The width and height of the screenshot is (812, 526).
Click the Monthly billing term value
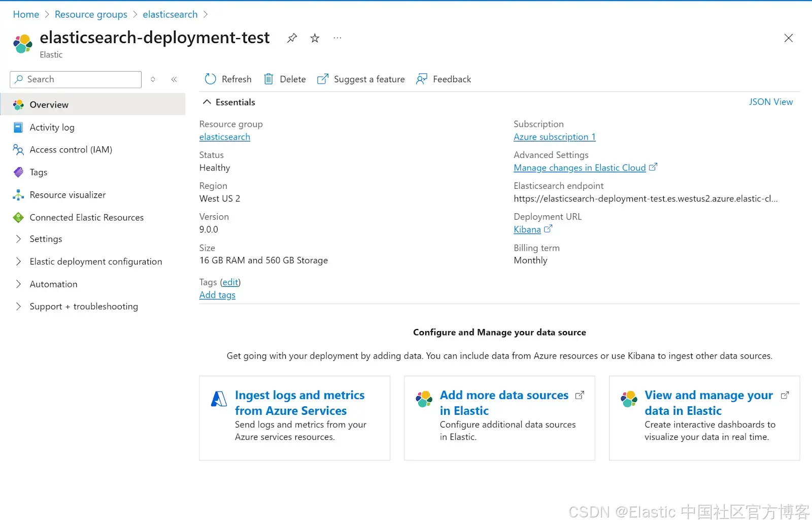530,260
